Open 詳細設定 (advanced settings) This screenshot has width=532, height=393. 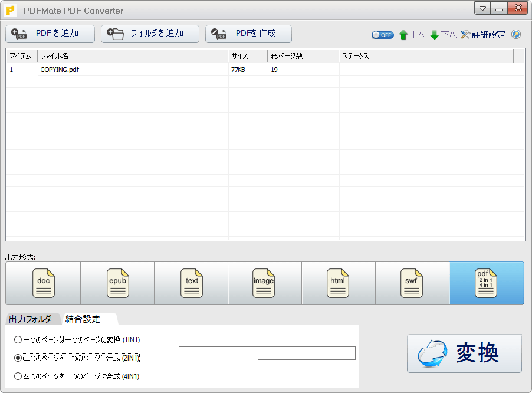click(x=483, y=35)
